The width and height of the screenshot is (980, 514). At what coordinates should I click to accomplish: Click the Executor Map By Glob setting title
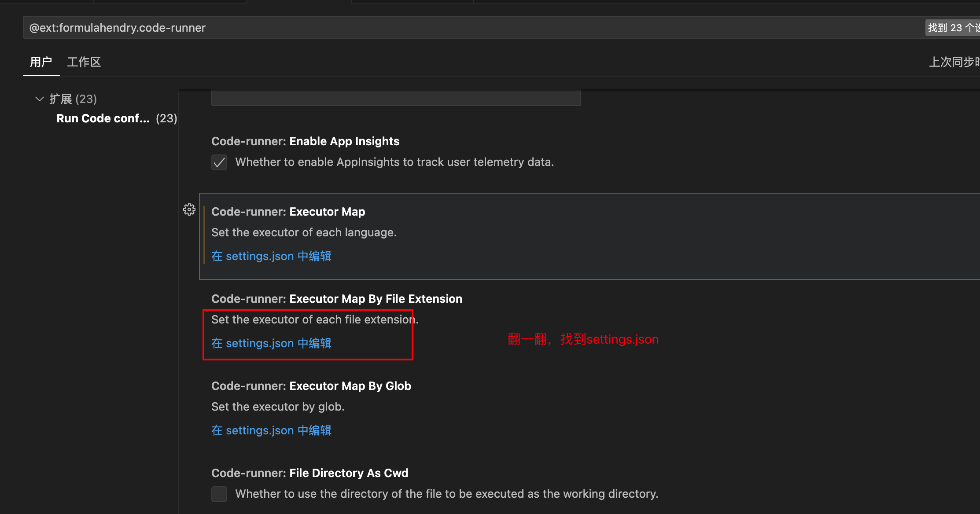pyautogui.click(x=311, y=386)
